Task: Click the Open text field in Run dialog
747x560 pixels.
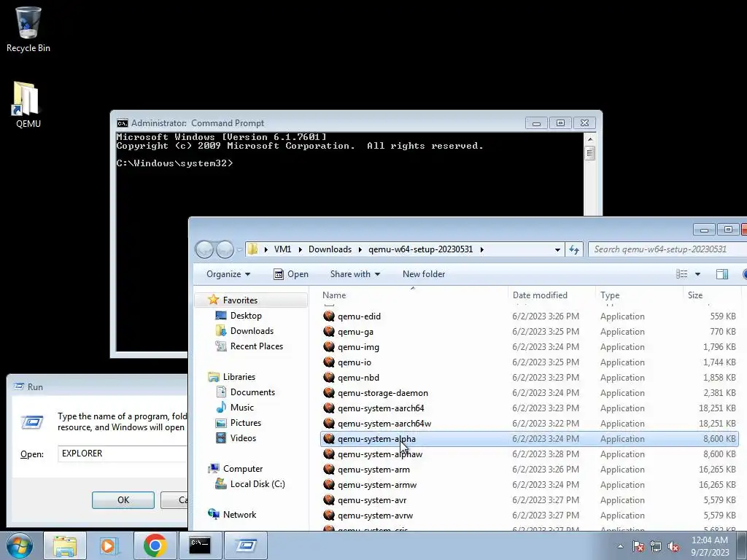Action: tap(123, 454)
